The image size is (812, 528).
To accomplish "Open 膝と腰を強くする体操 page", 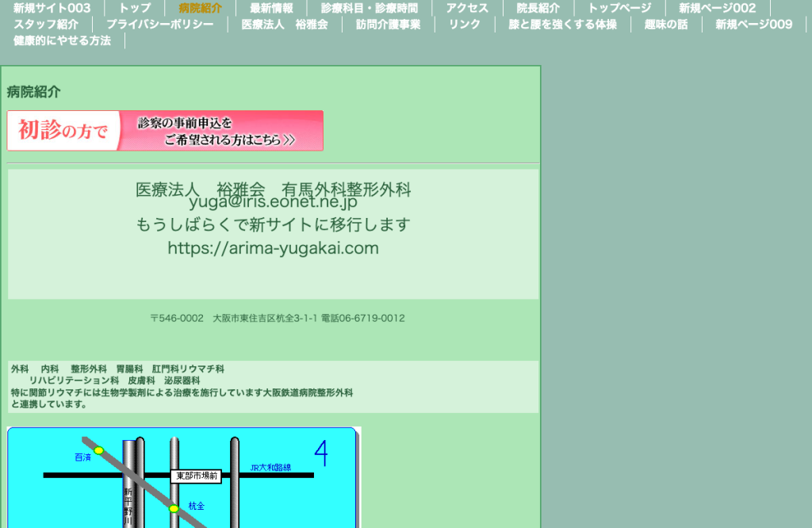I will pyautogui.click(x=562, y=25).
